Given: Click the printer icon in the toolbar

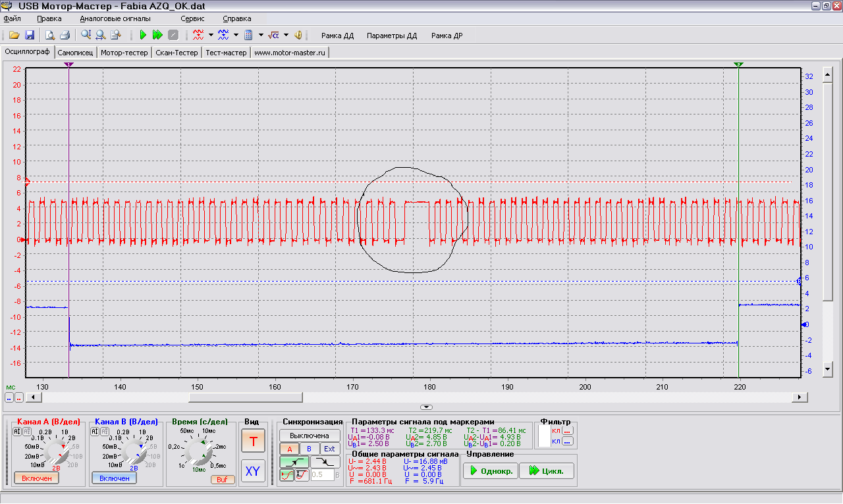Looking at the screenshot, I should (x=65, y=36).
